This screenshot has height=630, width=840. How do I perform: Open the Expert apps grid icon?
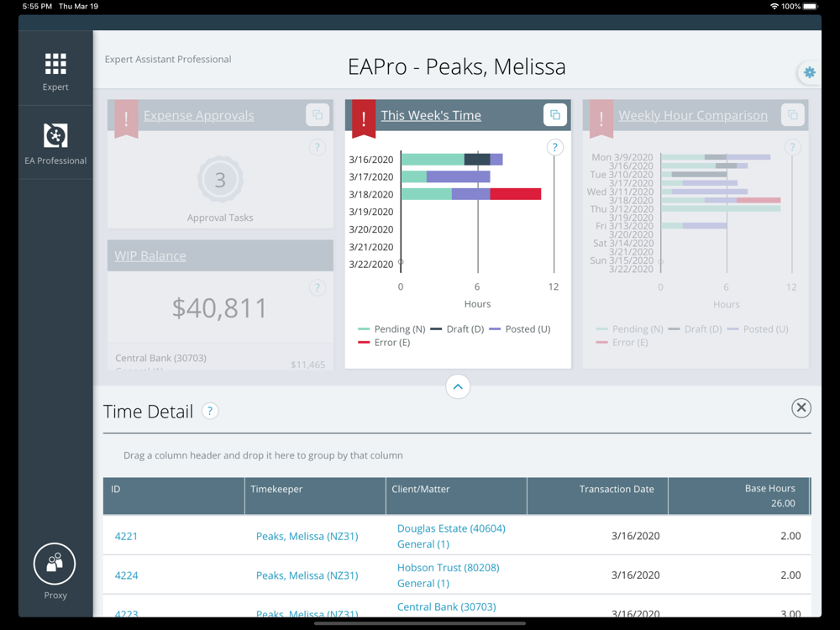click(55, 65)
